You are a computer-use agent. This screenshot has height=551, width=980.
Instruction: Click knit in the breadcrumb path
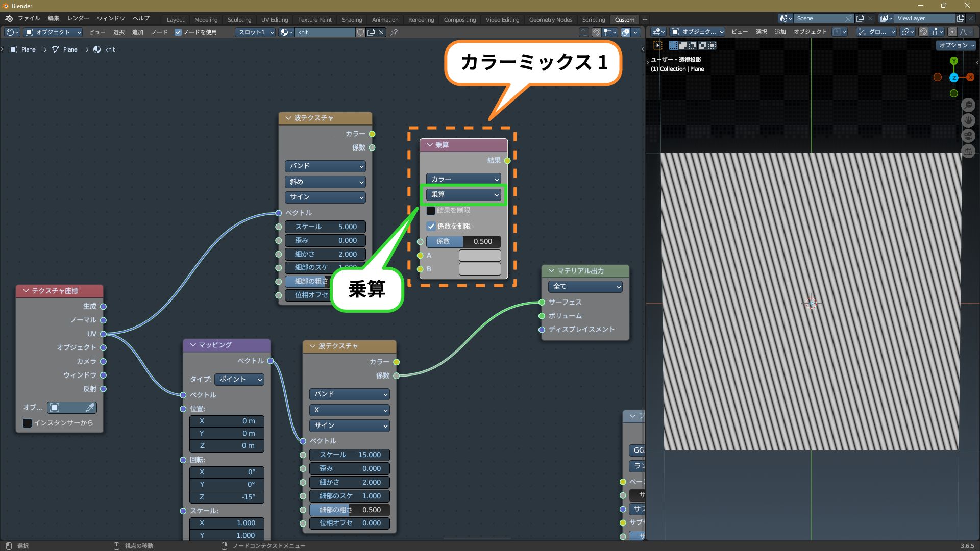110,49
